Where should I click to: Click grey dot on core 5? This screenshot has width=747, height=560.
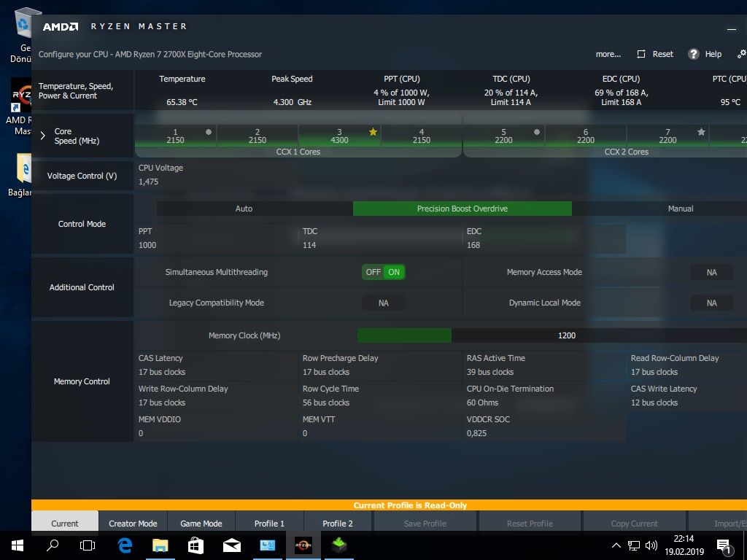coord(537,132)
